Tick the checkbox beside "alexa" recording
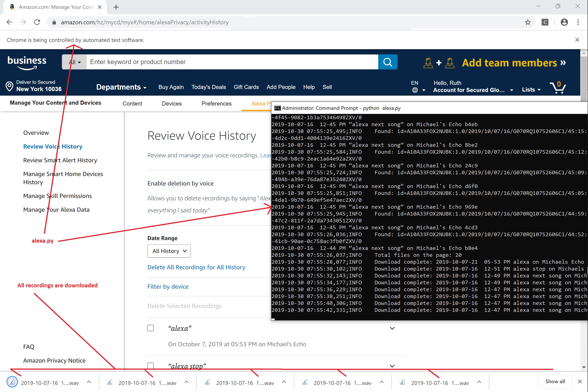This screenshot has height=392, width=588. 150,328
